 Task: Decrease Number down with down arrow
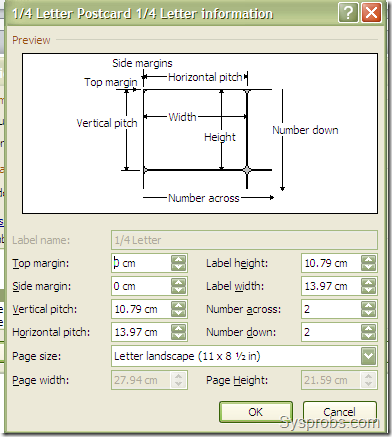(368, 336)
